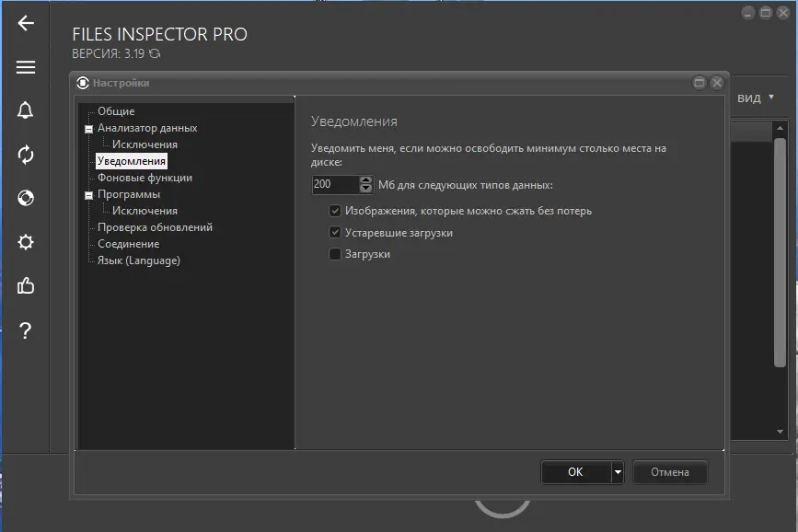
Task: Open notifications via the bell icon
Action: click(26, 110)
